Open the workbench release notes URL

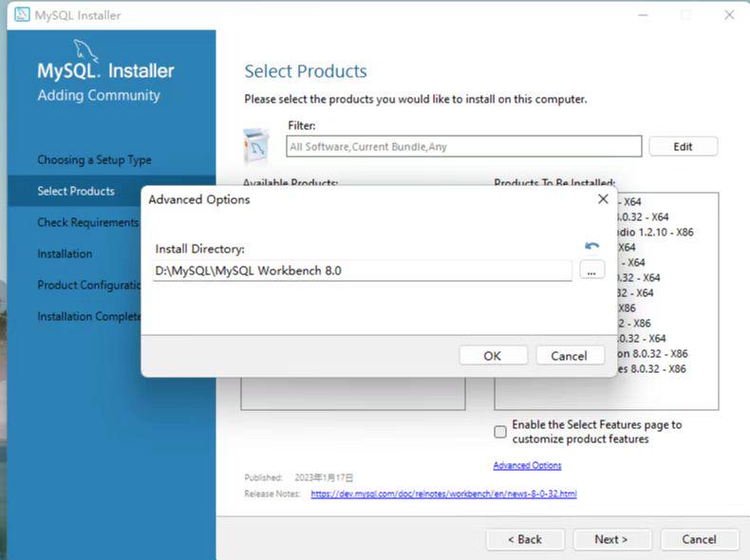pos(444,494)
